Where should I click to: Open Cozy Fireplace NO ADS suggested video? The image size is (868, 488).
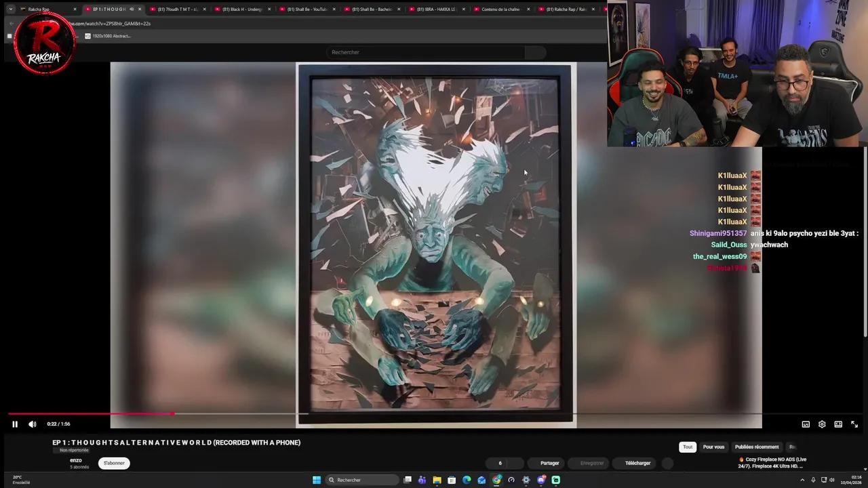coord(772,463)
